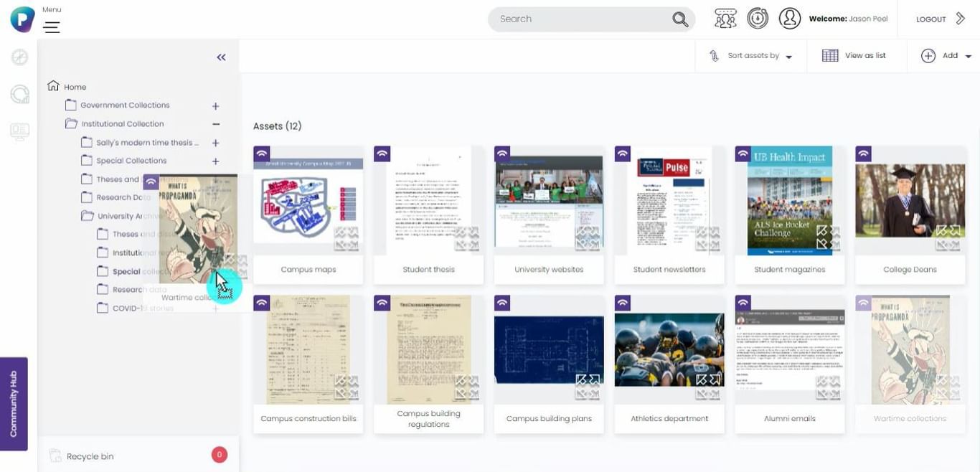980x472 pixels.
Task: Open the Community Hub side tab
Action: (14, 404)
